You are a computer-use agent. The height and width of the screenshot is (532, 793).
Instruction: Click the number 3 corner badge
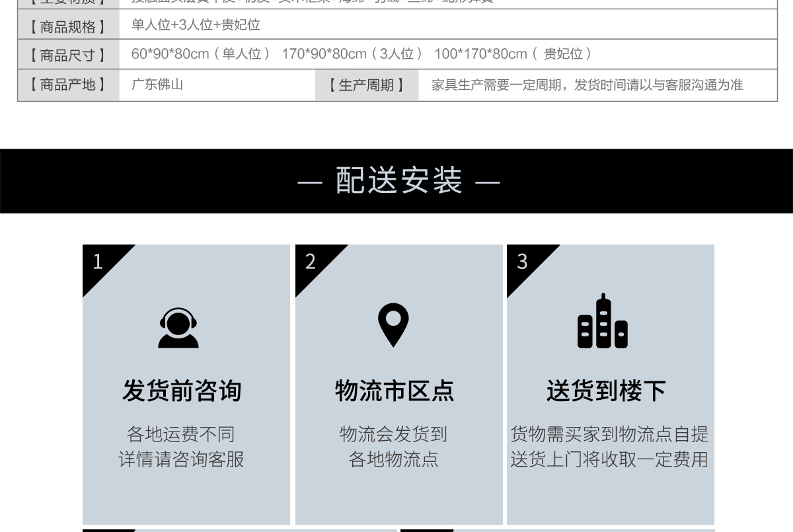tap(523, 262)
